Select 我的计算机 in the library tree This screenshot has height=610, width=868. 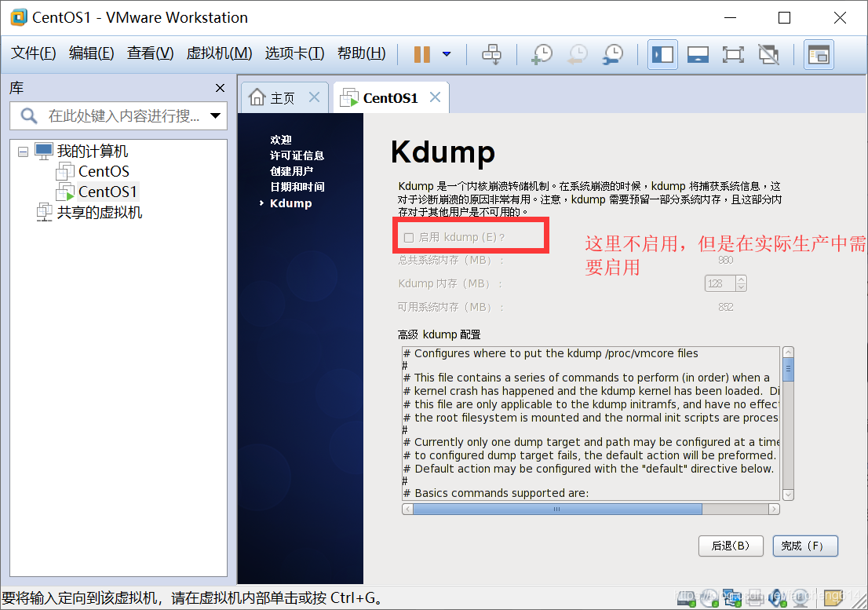pos(93,151)
